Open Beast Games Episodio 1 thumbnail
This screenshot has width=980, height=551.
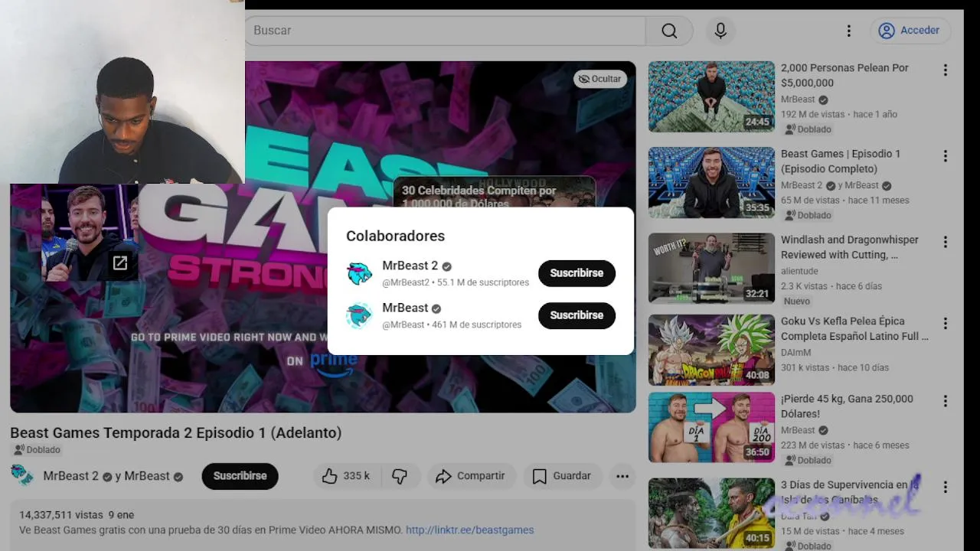coord(711,182)
